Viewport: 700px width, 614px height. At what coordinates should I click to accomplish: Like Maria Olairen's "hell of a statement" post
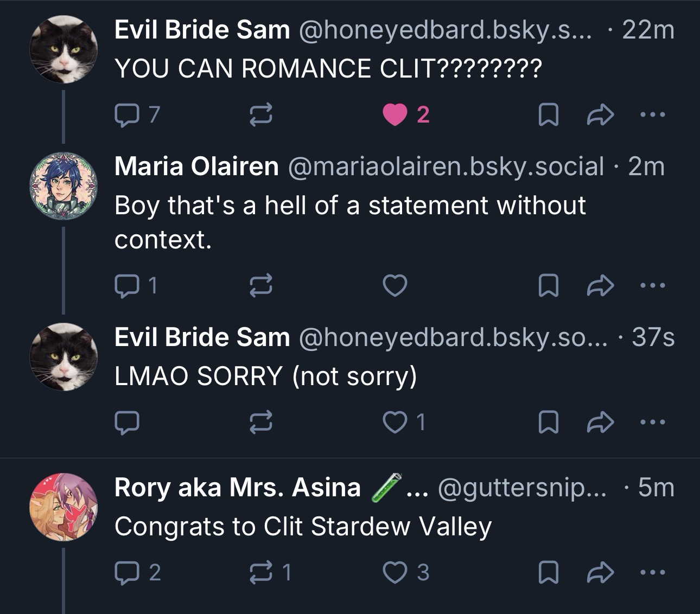pyautogui.click(x=395, y=285)
